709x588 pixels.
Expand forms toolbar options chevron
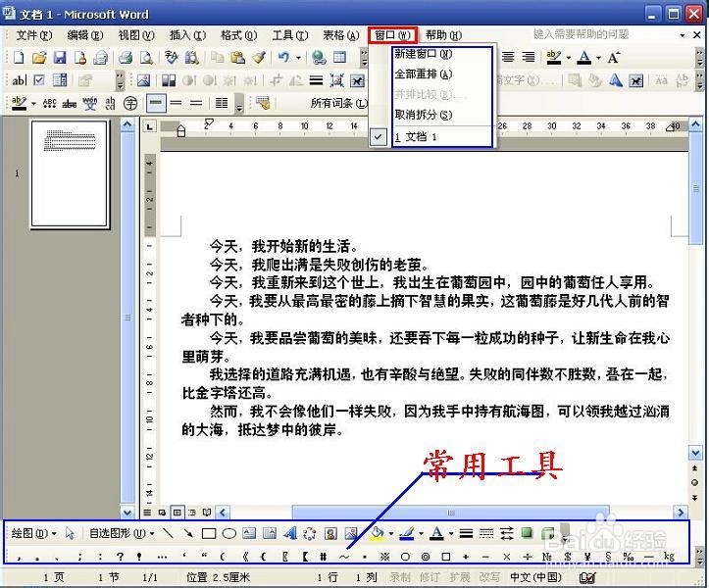(x=120, y=81)
